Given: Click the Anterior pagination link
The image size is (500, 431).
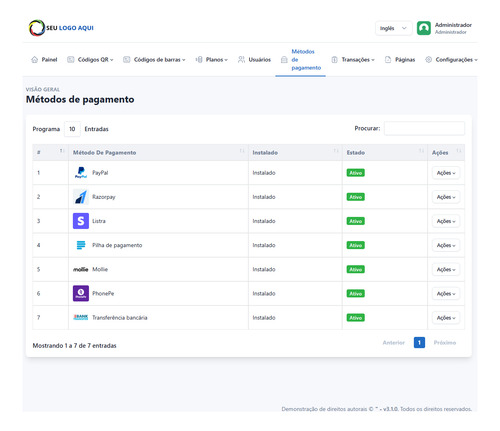Looking at the screenshot, I should tap(393, 342).
